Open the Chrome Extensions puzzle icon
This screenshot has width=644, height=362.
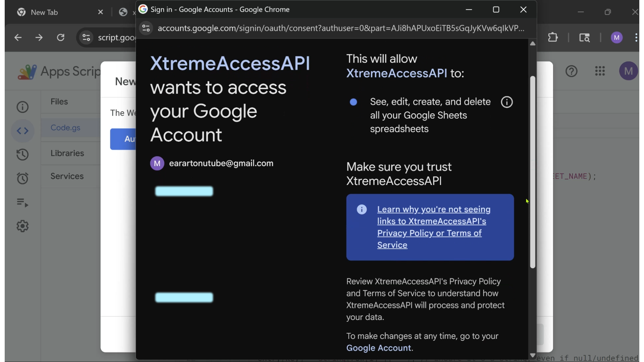[553, 38]
